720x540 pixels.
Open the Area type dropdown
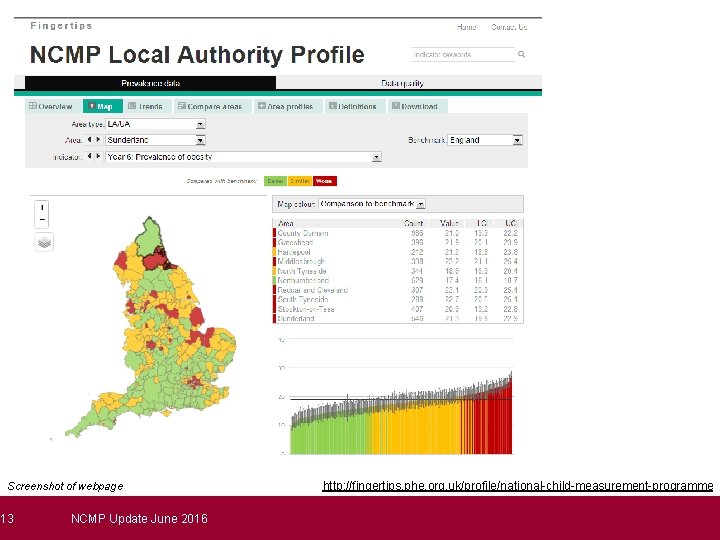[x=155, y=124]
